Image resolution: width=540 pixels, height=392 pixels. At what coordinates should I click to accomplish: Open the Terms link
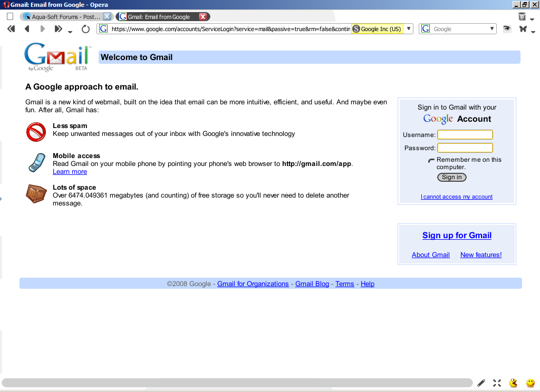click(345, 283)
